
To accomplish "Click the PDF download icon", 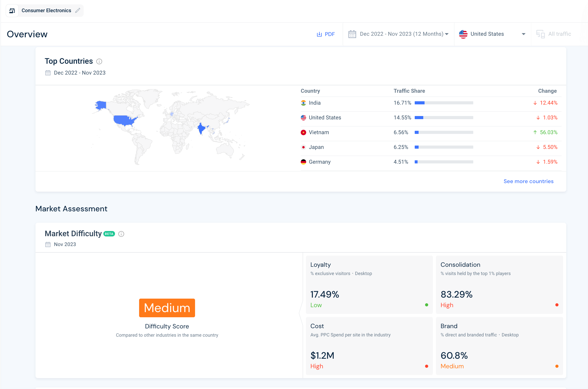I will [319, 34].
